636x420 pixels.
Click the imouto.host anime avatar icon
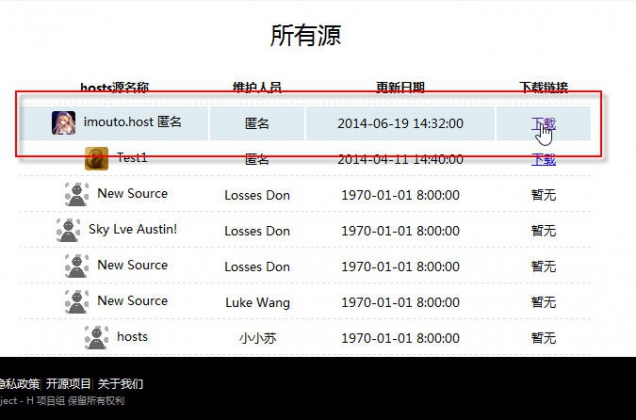(64, 123)
